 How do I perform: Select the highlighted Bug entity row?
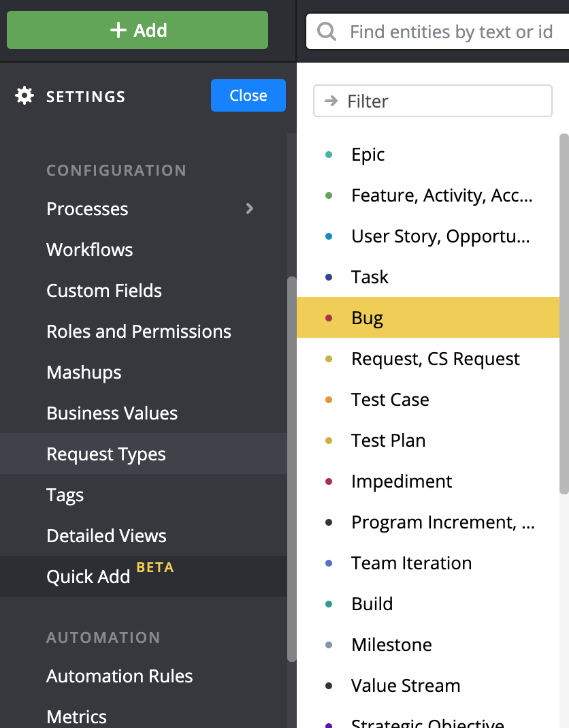point(427,317)
